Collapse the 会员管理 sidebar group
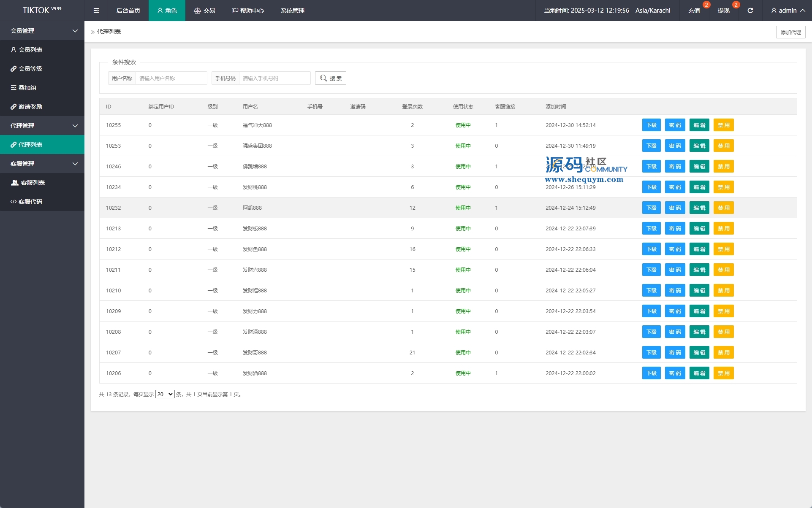 (42, 31)
